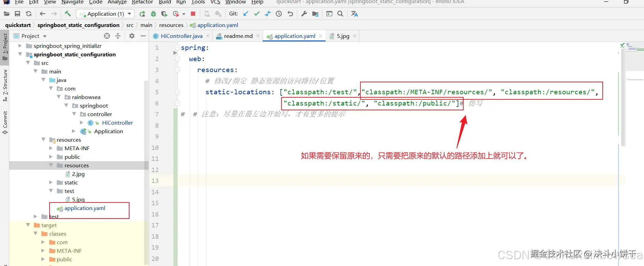
Task: Click the Save All icon
Action: coord(17,14)
